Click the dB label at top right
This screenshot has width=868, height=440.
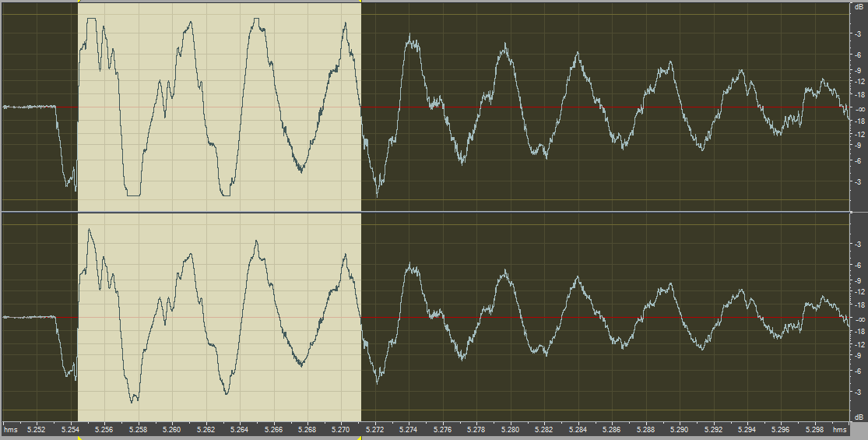click(859, 6)
